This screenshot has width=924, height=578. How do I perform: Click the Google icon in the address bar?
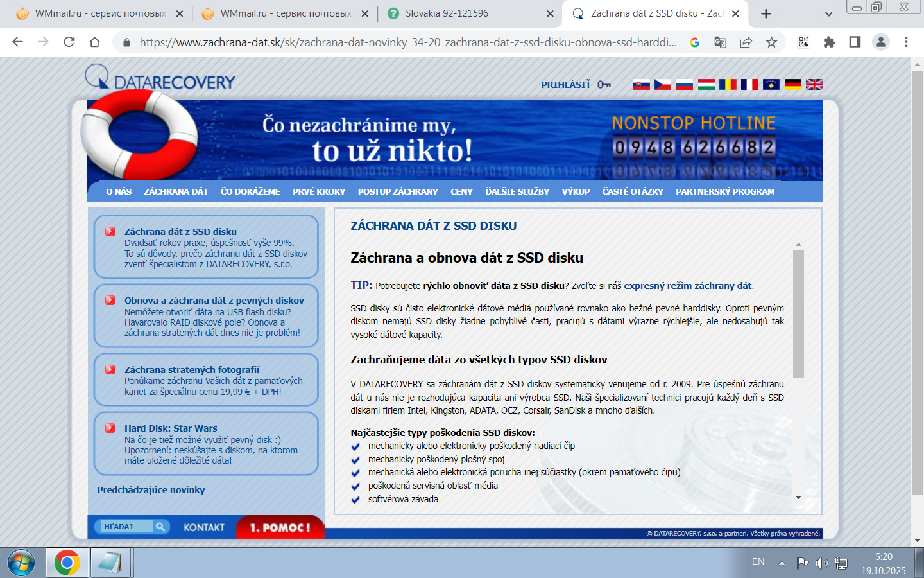(694, 42)
